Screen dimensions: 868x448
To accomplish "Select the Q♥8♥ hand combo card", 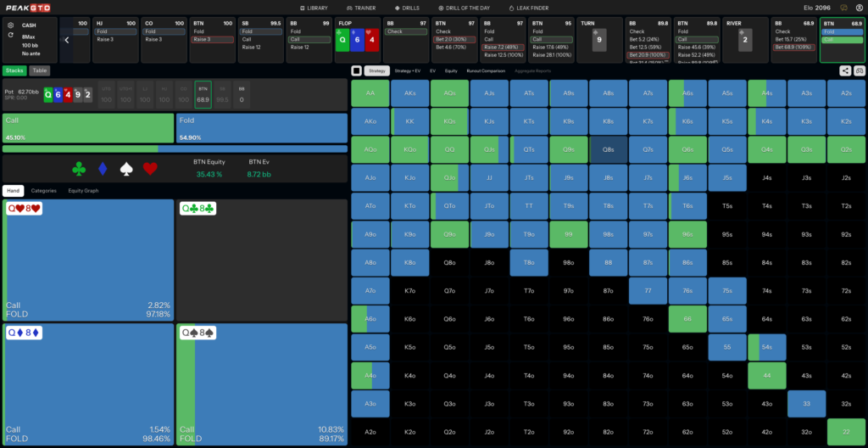I will (88, 260).
